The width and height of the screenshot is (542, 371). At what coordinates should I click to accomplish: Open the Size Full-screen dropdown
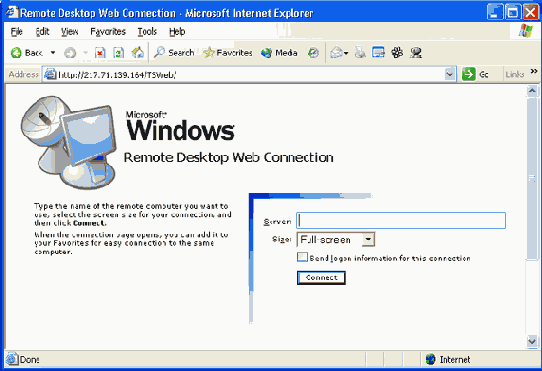point(336,239)
